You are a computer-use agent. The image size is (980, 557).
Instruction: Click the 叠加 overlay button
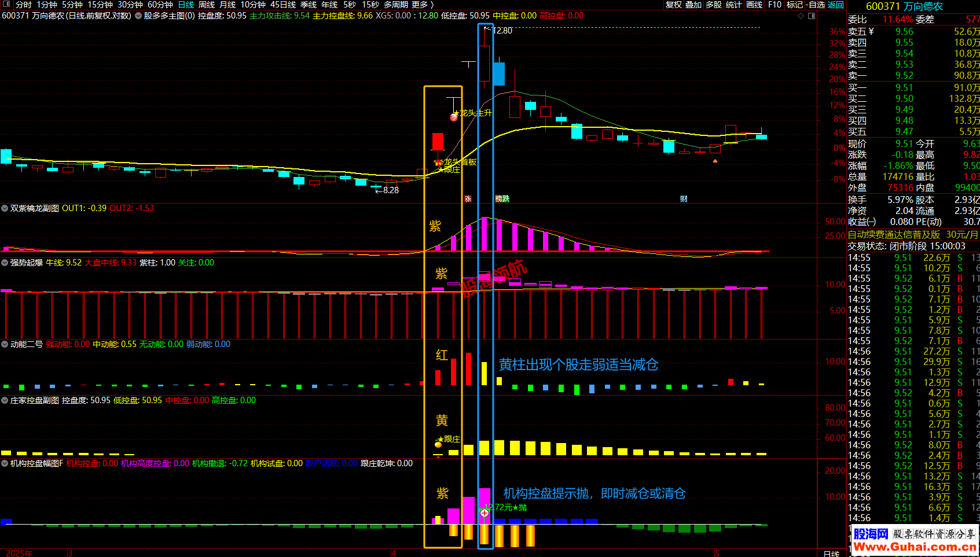click(x=693, y=5)
